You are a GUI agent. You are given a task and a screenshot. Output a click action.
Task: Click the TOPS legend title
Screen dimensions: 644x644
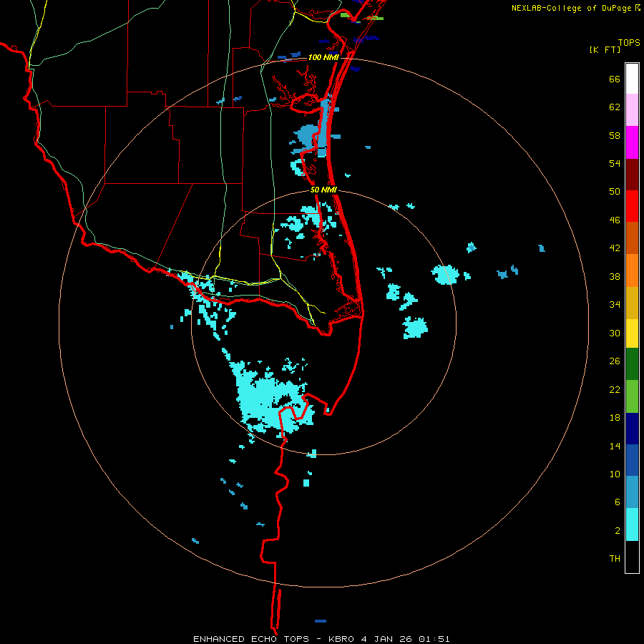click(629, 42)
